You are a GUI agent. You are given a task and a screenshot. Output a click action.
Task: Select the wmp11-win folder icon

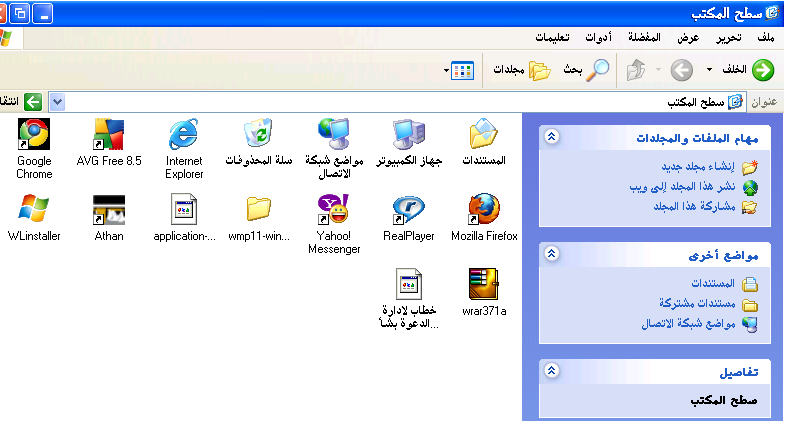(259, 208)
